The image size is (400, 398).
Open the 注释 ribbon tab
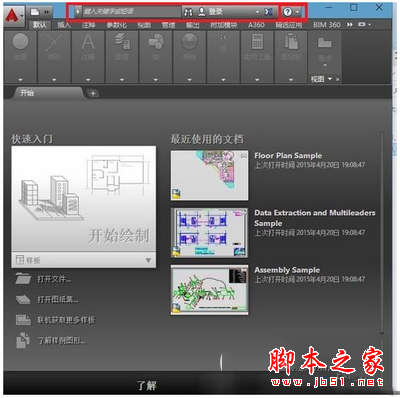(x=89, y=25)
